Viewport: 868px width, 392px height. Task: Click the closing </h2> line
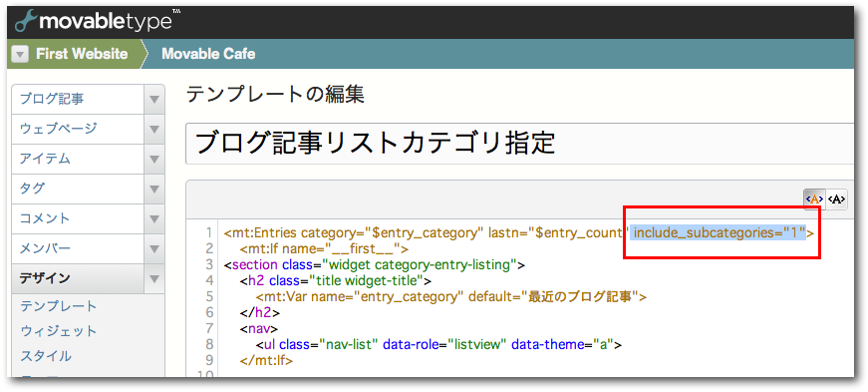tap(260, 313)
